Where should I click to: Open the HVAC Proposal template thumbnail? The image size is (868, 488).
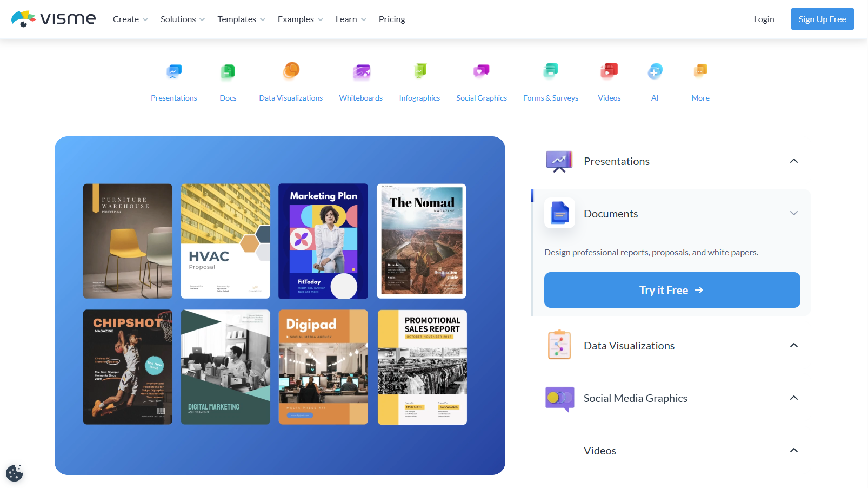tap(225, 241)
